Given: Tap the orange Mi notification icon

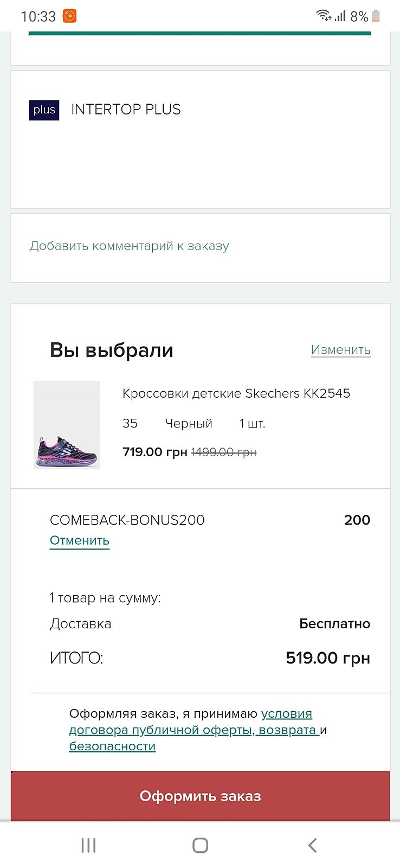Looking at the screenshot, I should [69, 16].
